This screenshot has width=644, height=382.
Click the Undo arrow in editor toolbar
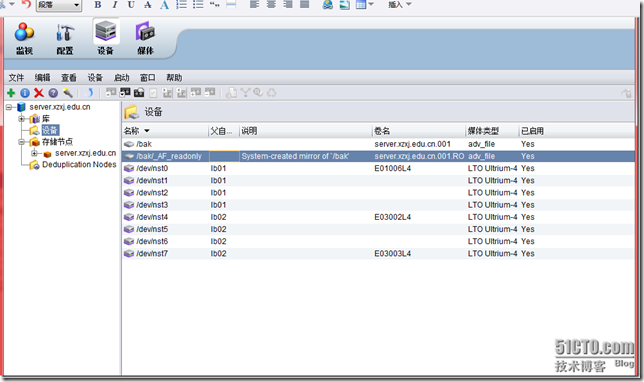click(x=26, y=5)
